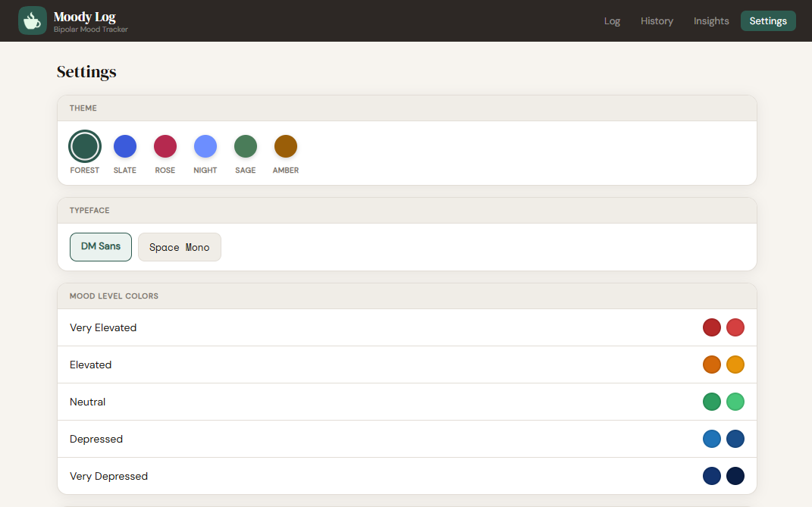Edit the darkest Very Depressed swatch
Viewport: 812px width, 507px height.
(x=735, y=475)
